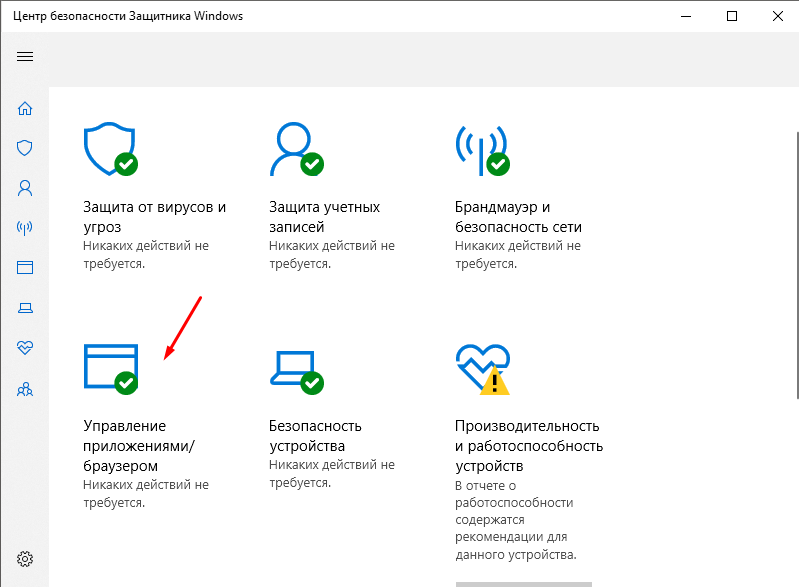Screen dimensions: 799x587
Task: Open the hamburger navigation menu
Action: tap(25, 57)
